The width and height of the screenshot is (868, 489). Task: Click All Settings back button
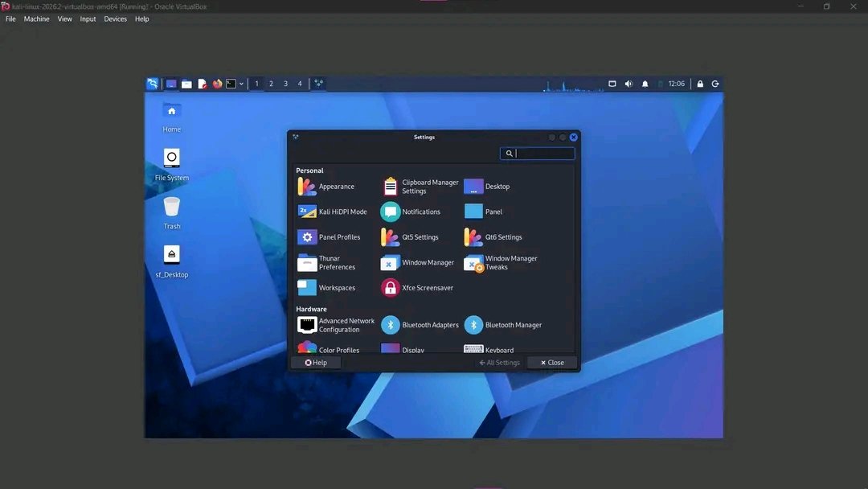pyautogui.click(x=499, y=363)
